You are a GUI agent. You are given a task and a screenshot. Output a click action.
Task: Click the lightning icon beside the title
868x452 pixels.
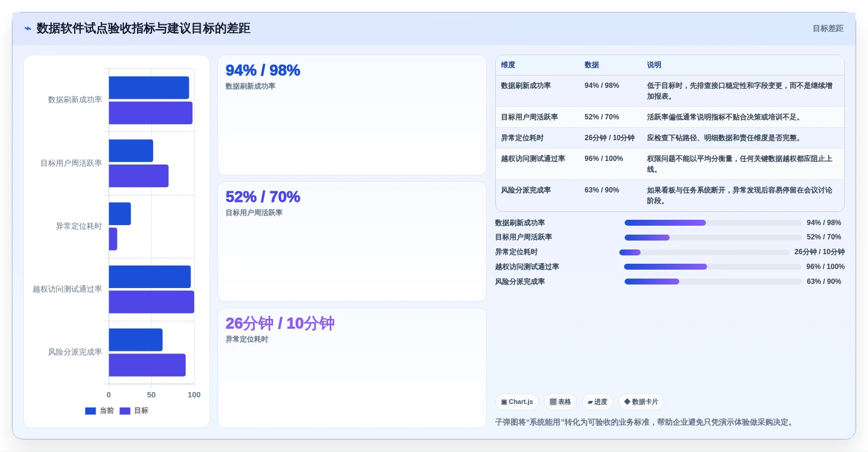click(28, 29)
